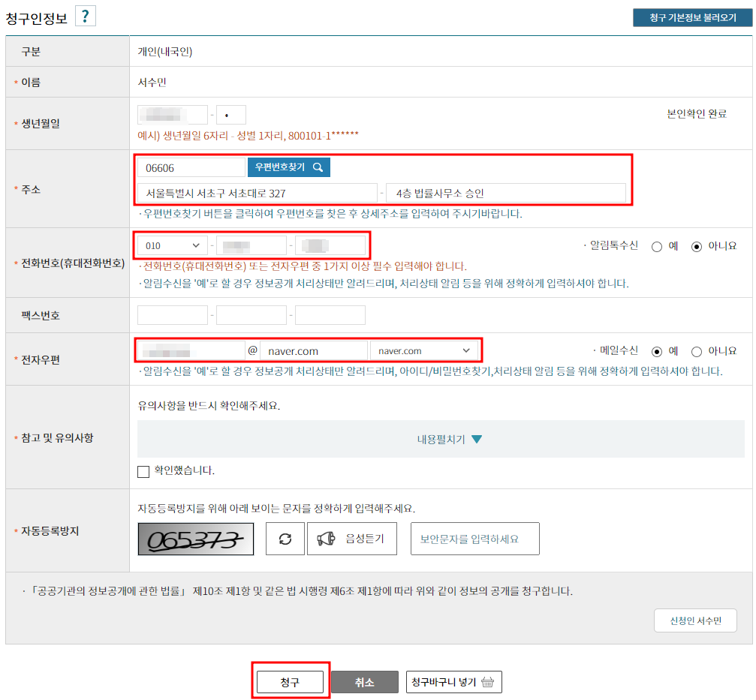This screenshot has height=700, width=756.
Task: Click the 우편번호찾기 search button
Action: pyautogui.click(x=289, y=167)
